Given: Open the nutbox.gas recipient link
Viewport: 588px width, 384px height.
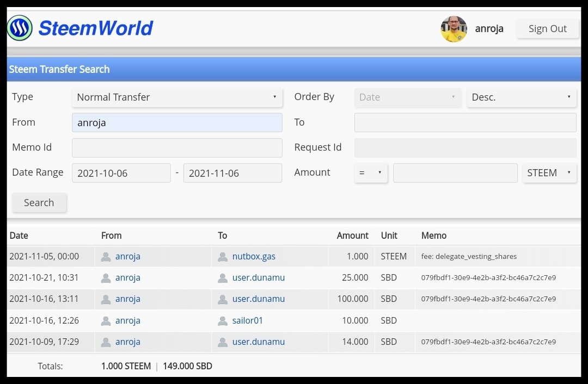Looking at the screenshot, I should 254,257.
